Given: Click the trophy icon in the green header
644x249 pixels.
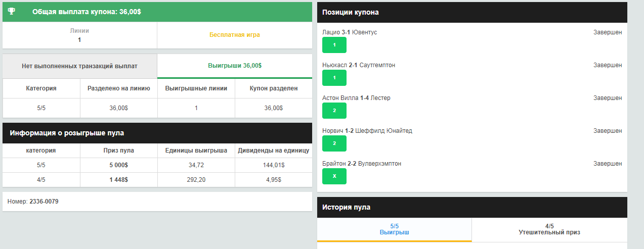Looking at the screenshot, I should coord(12,11).
